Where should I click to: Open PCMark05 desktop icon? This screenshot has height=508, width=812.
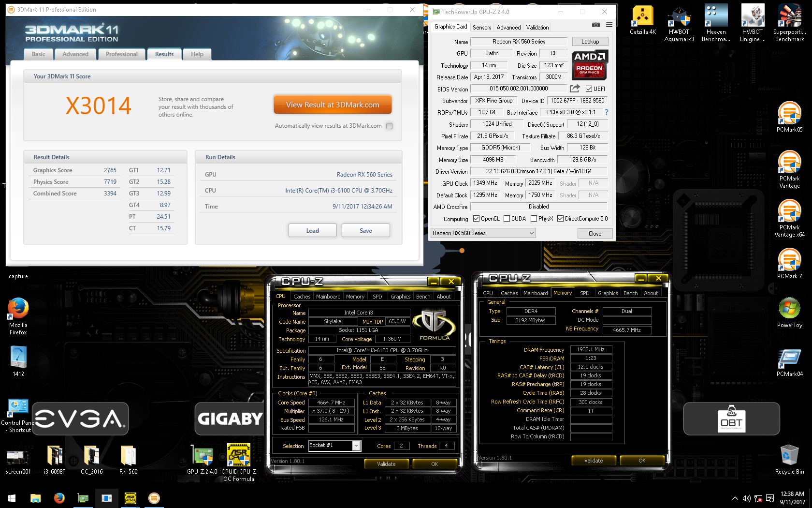(789, 117)
